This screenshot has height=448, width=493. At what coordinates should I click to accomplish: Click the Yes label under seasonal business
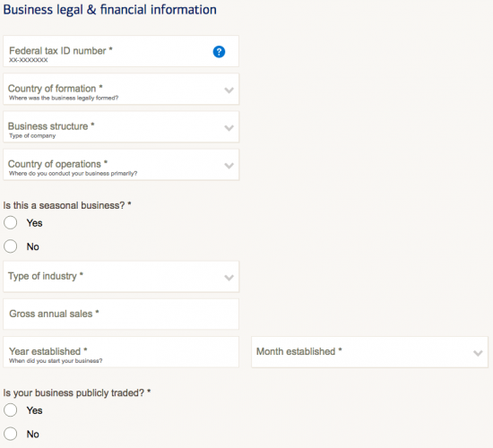point(34,223)
